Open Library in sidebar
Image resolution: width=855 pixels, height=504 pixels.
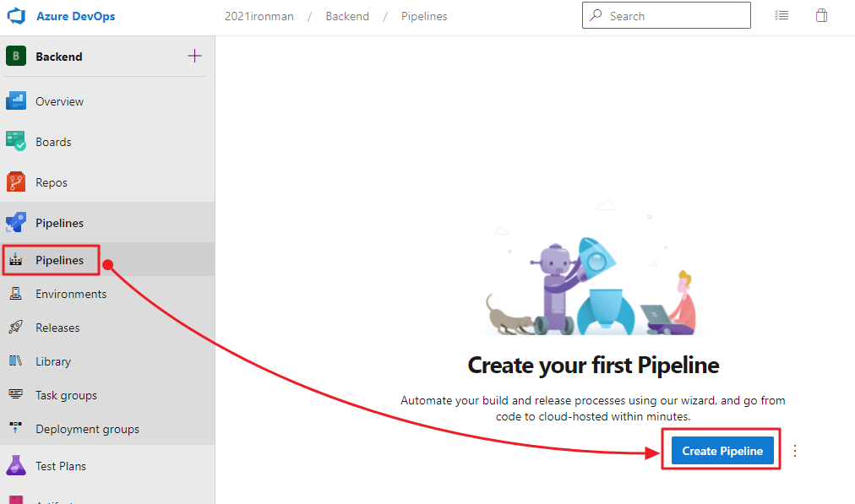coord(53,362)
